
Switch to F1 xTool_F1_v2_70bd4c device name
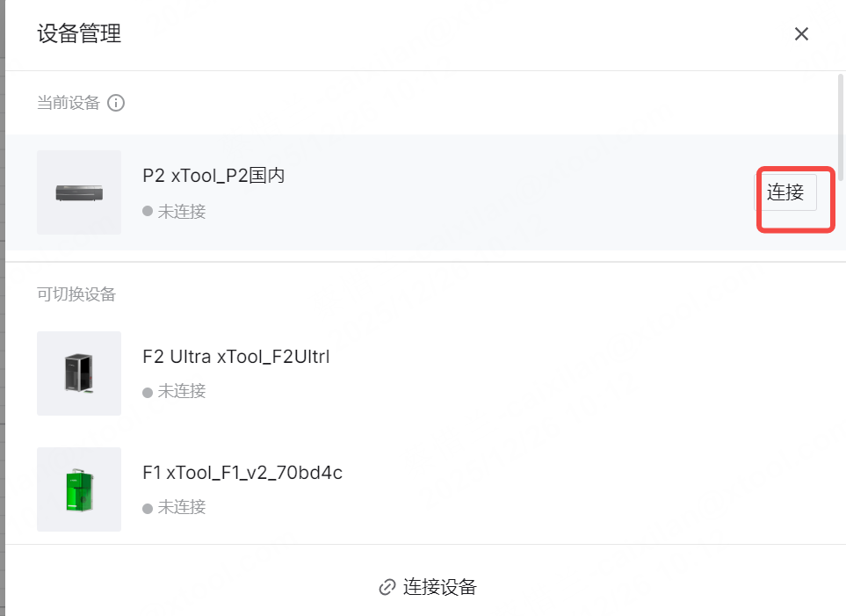point(242,473)
